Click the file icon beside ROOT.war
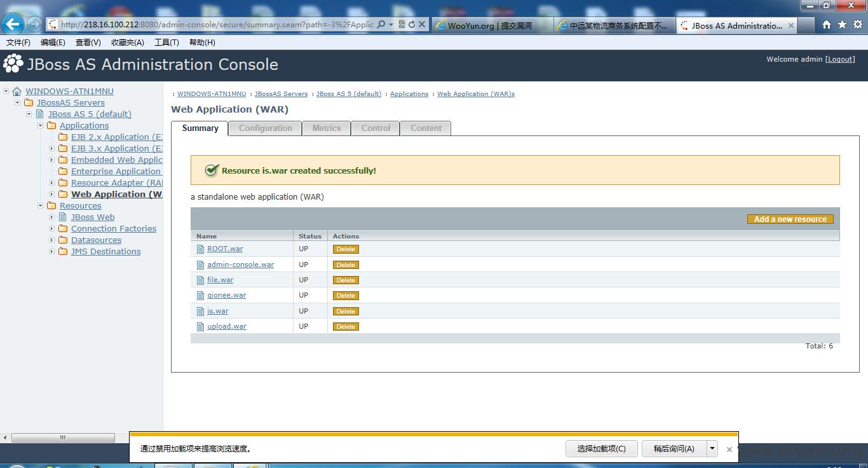This screenshot has height=468, width=868. click(201, 249)
